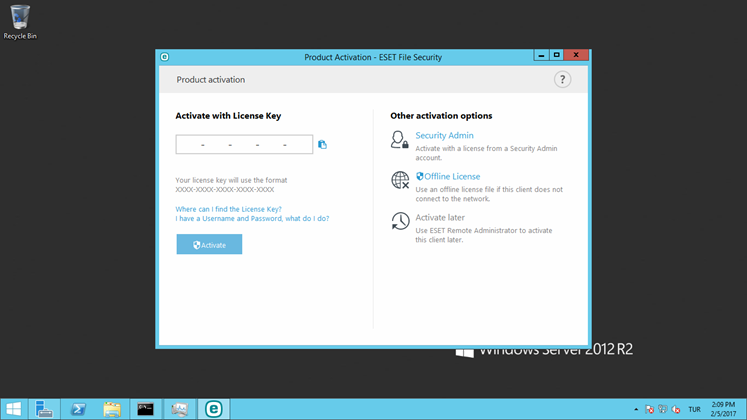The image size is (747, 420).
Task: Show hidden tray icons arrow
Action: point(636,410)
